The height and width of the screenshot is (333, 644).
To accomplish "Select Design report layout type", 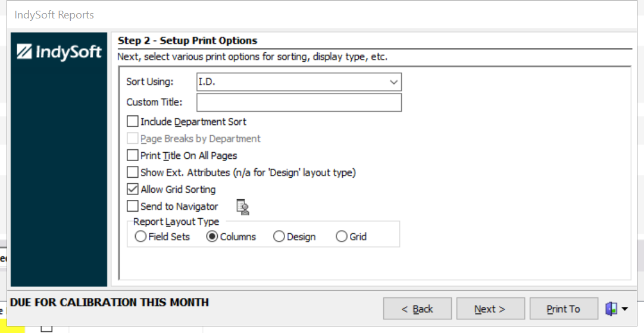I will click(x=279, y=237).
